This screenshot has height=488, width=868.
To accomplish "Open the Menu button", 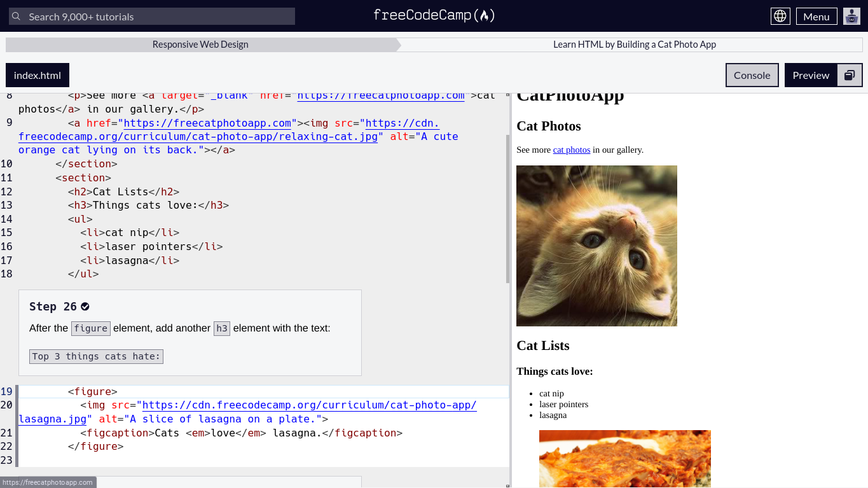I will (816, 17).
